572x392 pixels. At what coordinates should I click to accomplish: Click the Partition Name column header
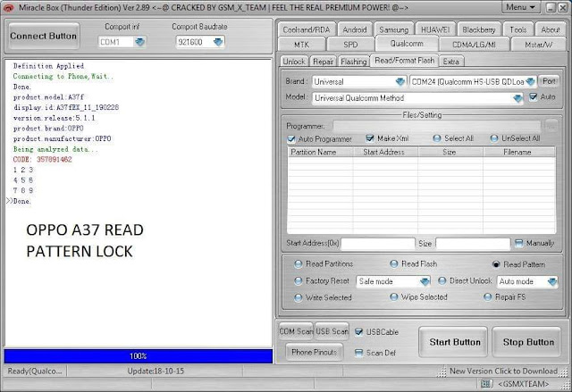tap(320, 152)
